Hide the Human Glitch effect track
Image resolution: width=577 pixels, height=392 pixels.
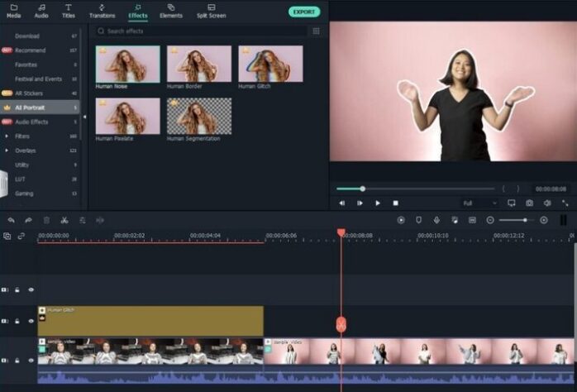(x=31, y=321)
